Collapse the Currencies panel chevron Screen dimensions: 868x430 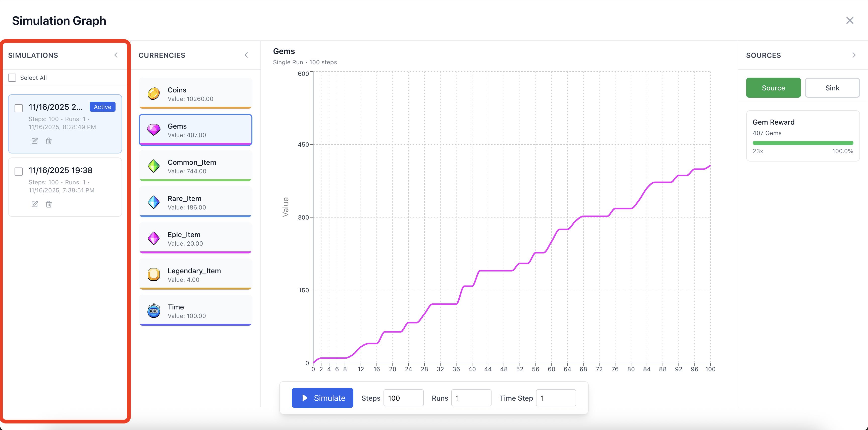coord(246,55)
